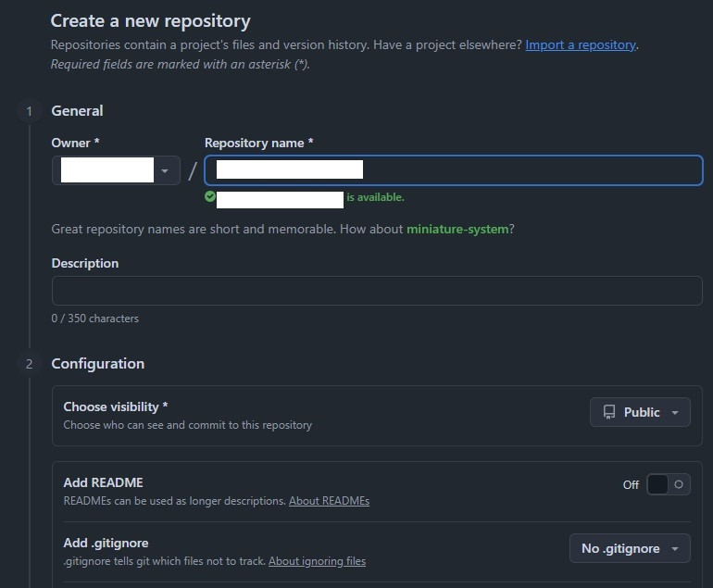The height and width of the screenshot is (588, 713).
Task: Click the Repository name label
Action: pos(258,143)
